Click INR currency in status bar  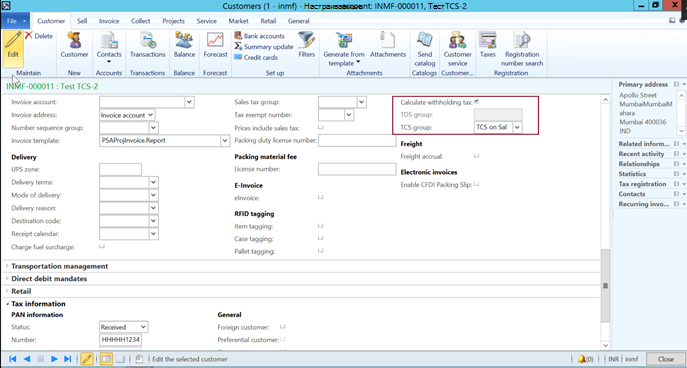click(613, 359)
